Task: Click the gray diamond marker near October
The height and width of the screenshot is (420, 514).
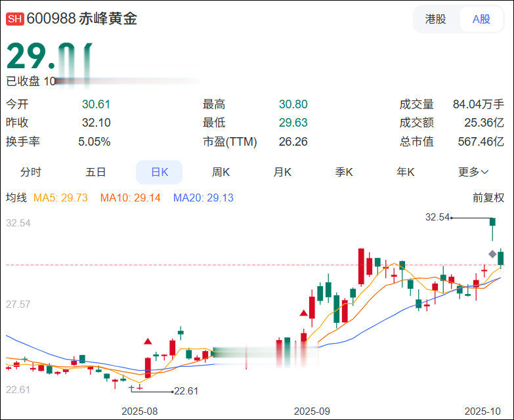Action: [492, 254]
